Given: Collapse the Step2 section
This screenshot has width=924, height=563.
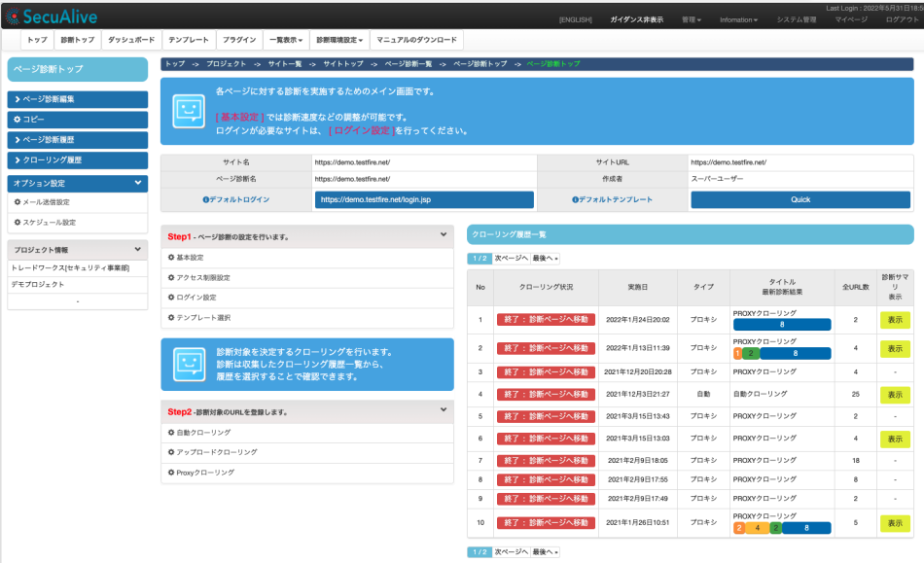Looking at the screenshot, I should click(444, 410).
